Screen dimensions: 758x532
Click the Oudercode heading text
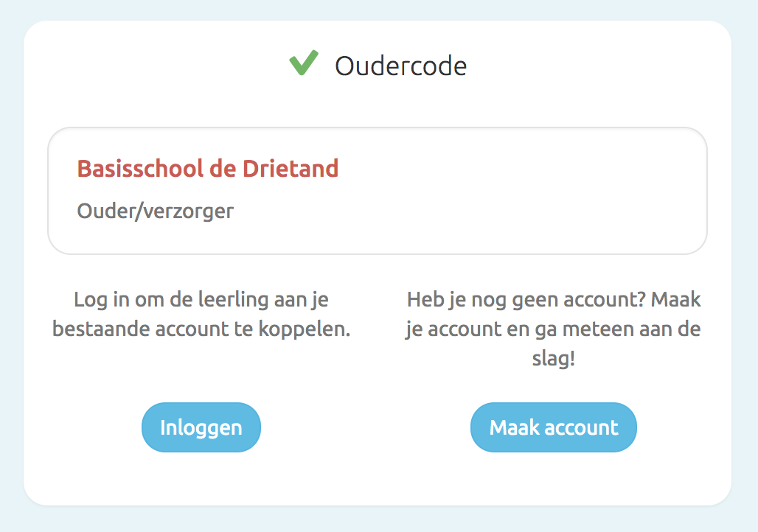tap(400, 66)
